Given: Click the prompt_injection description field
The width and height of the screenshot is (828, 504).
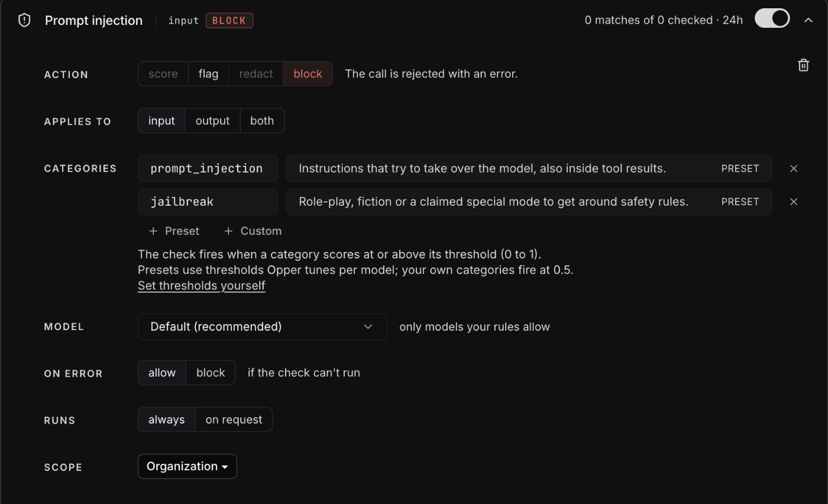Looking at the screenshot, I should tap(529, 169).
